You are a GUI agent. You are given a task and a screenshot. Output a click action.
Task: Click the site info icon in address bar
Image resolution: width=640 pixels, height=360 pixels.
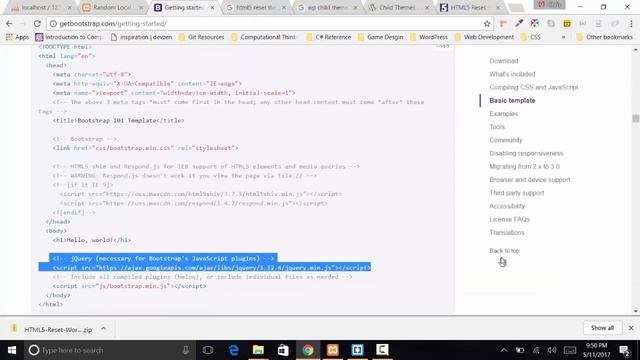[53, 24]
